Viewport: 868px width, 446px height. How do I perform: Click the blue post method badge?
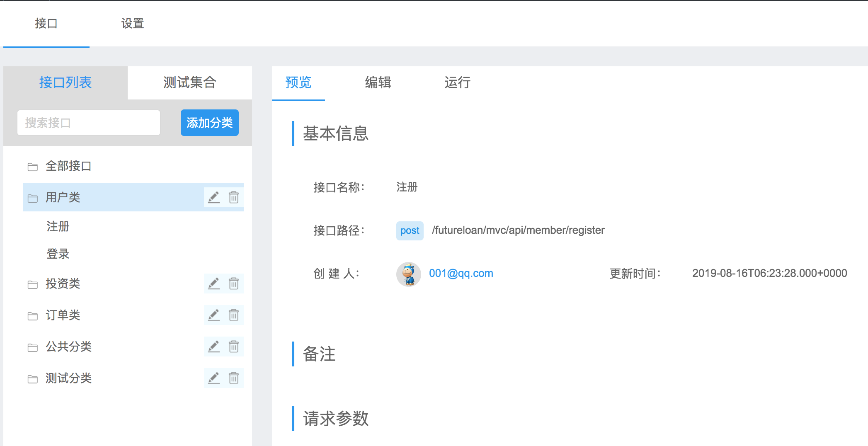(410, 230)
